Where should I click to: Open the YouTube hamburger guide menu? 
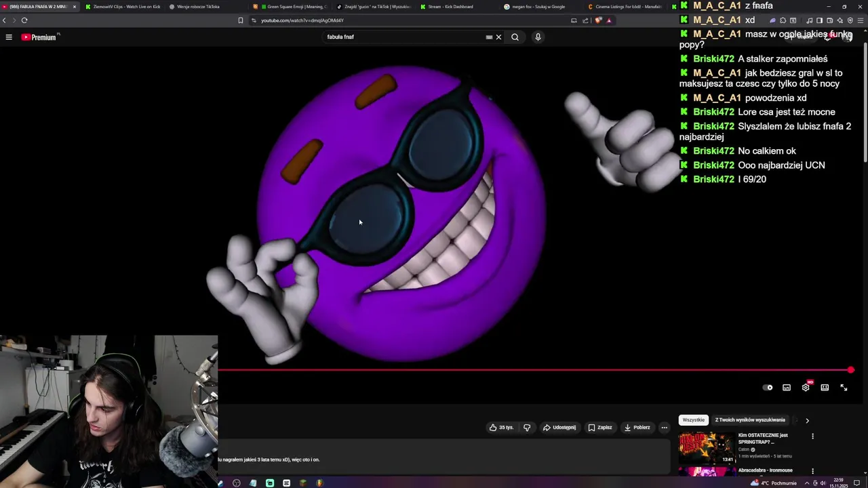pos(9,37)
